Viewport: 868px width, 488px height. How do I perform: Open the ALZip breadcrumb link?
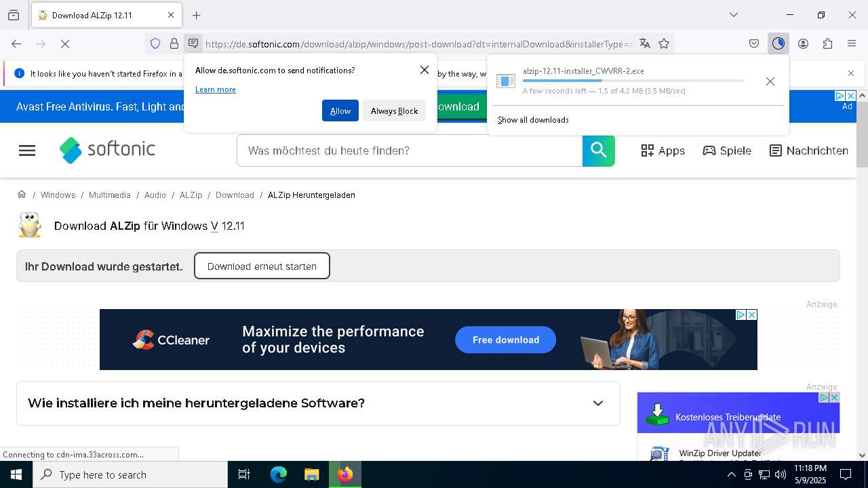coord(191,195)
